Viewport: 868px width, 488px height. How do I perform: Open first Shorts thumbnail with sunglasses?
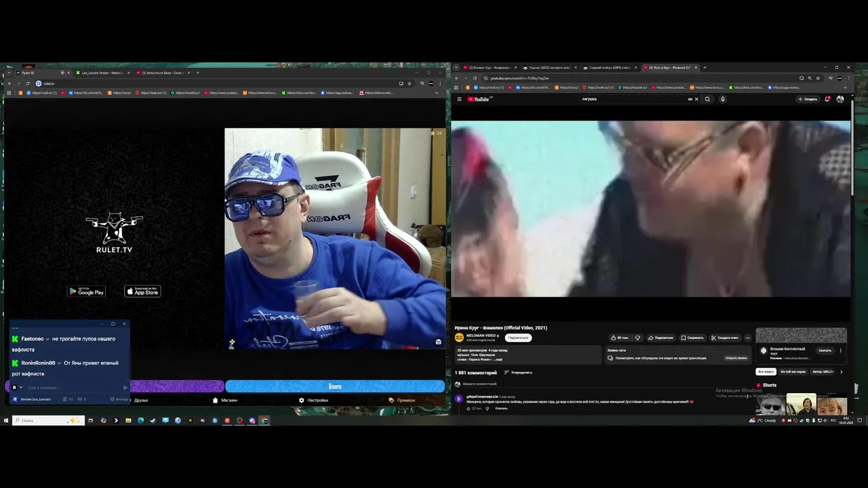(770, 405)
